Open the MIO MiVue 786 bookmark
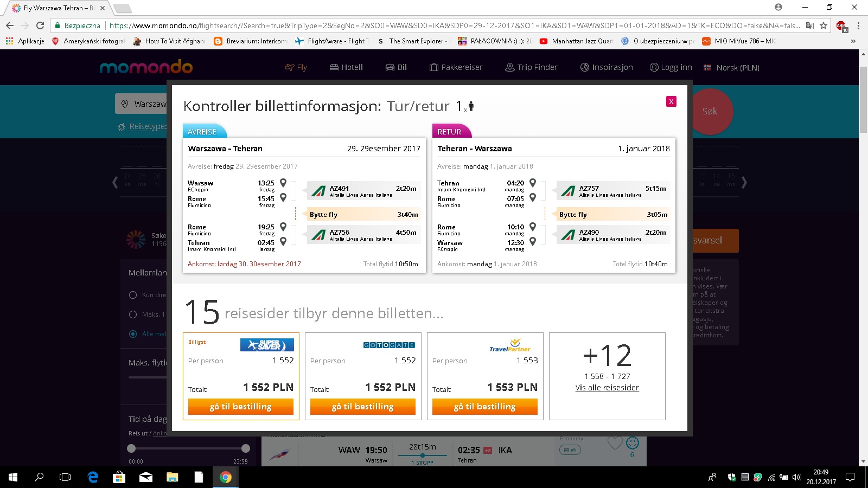The width and height of the screenshot is (868, 488). [739, 41]
